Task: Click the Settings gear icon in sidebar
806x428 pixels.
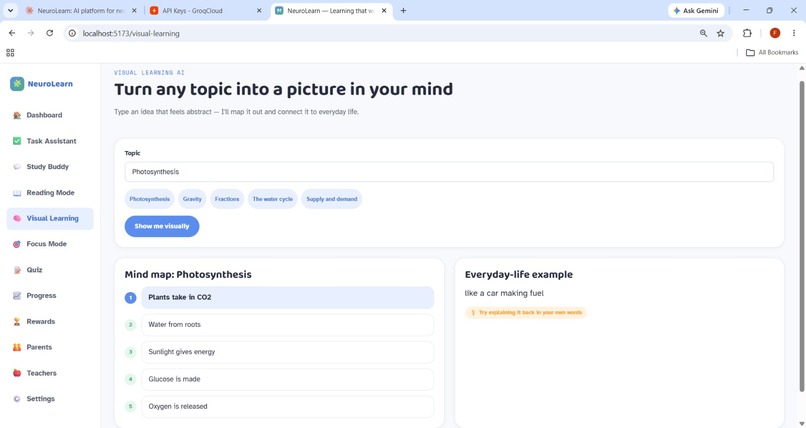Action: click(x=17, y=399)
